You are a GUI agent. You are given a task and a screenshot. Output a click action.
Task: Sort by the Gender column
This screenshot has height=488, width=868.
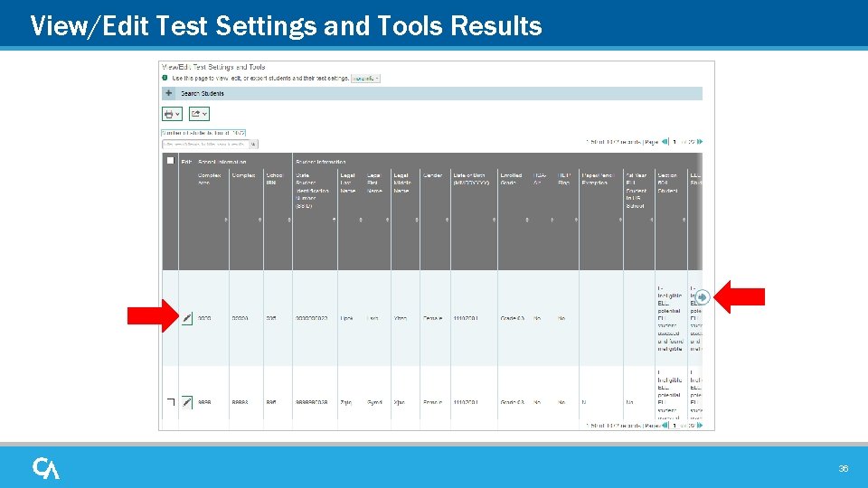tap(447, 221)
